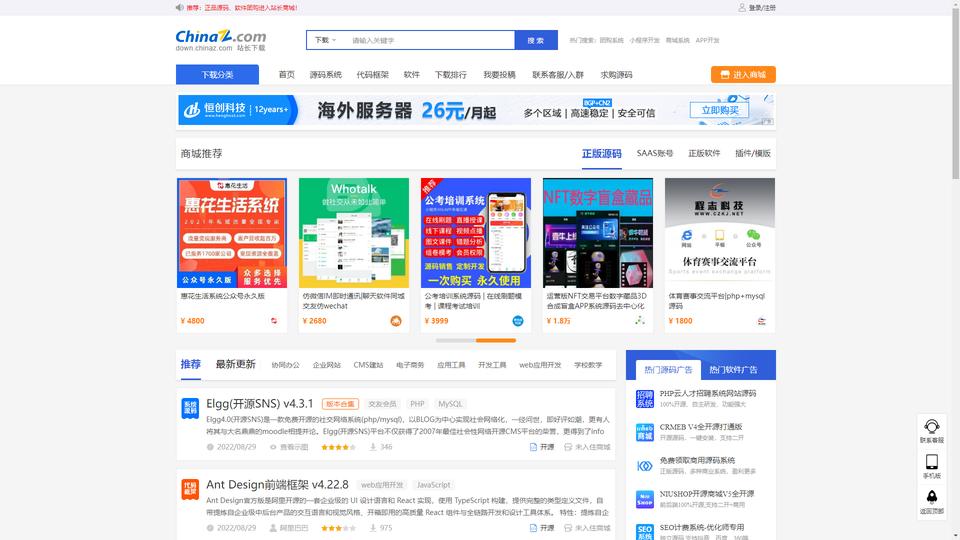Viewport: 960px width, 540px height.
Task: Click the 搜索 search button
Action: pyautogui.click(x=536, y=40)
